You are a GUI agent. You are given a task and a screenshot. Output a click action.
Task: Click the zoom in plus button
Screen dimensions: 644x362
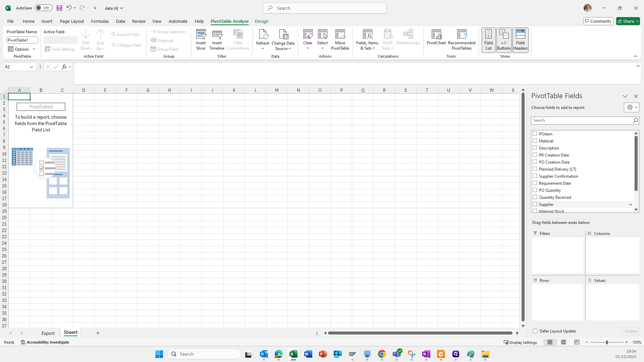click(626, 342)
